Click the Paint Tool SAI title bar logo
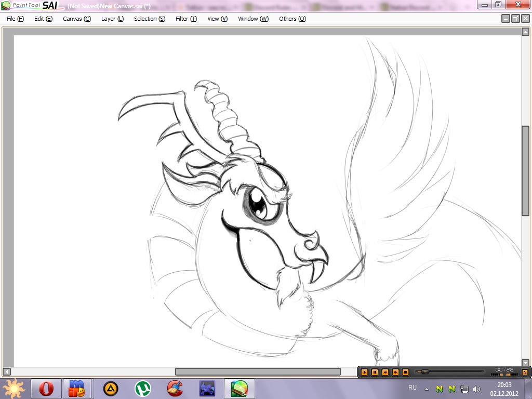 click(33, 5)
